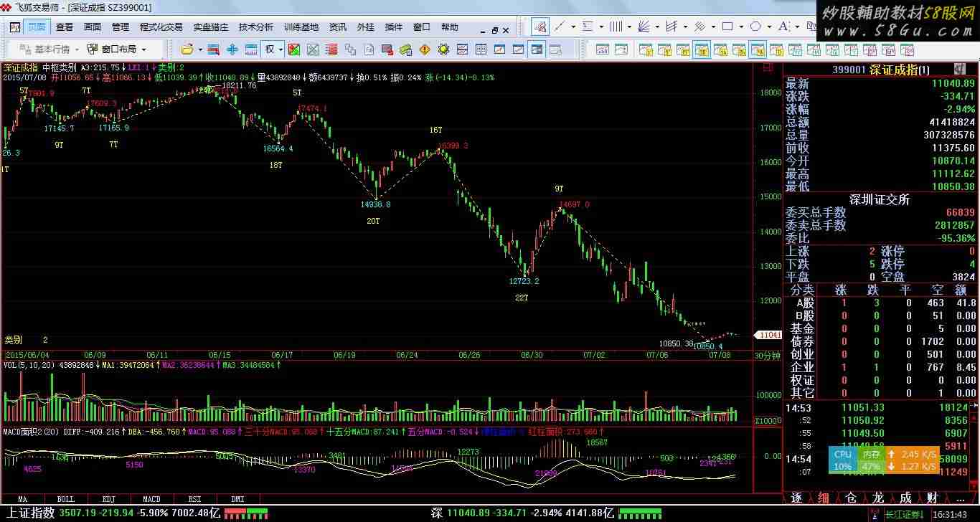
Task: Open the 查看 menu
Action: (x=65, y=27)
